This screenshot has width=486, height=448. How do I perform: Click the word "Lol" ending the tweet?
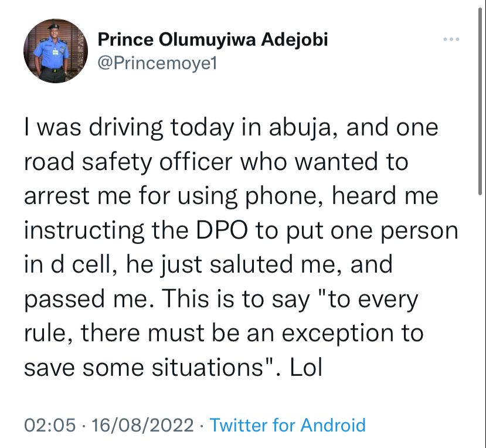coord(307,369)
